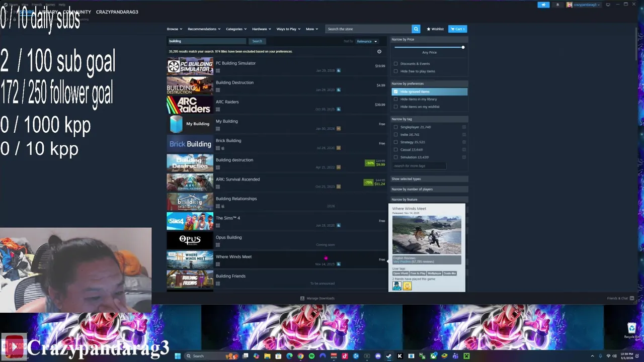The image size is (644, 362).
Task: Open Where Winds Meet search result
Action: point(277,259)
